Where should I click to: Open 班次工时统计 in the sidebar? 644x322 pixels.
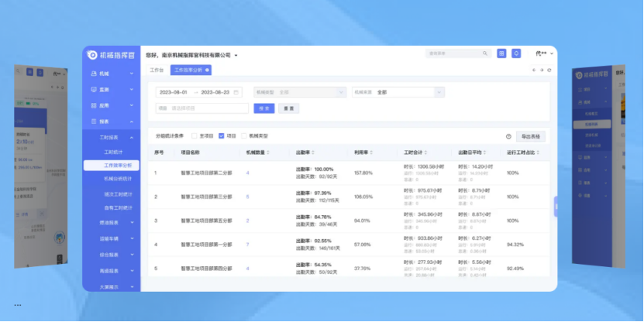(118, 194)
